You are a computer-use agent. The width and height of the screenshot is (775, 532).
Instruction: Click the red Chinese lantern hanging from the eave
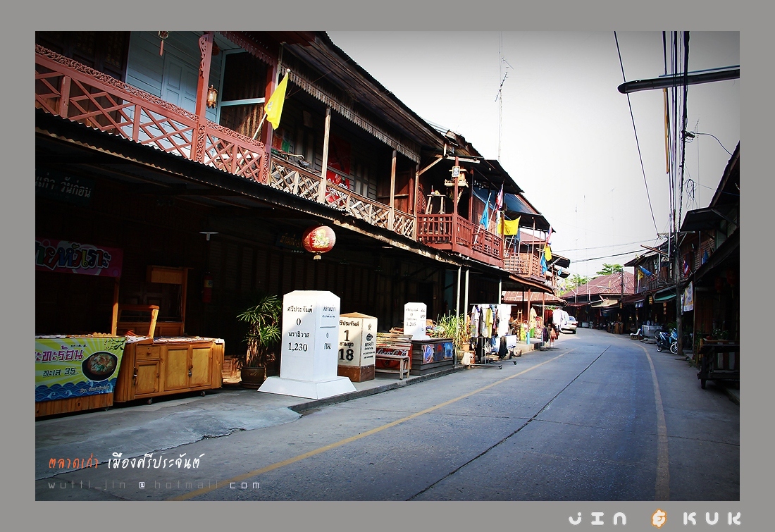(318, 240)
